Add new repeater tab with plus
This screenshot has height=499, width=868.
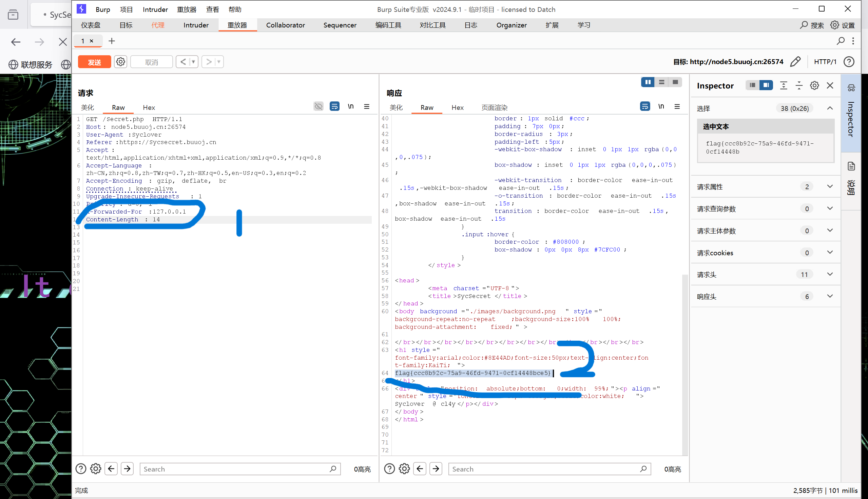point(112,41)
